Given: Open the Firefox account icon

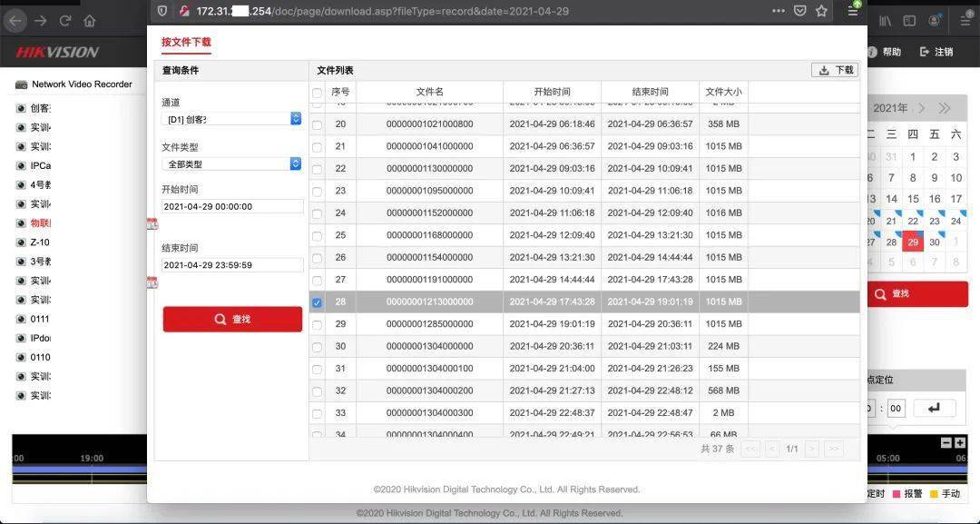Looking at the screenshot, I should [x=935, y=21].
